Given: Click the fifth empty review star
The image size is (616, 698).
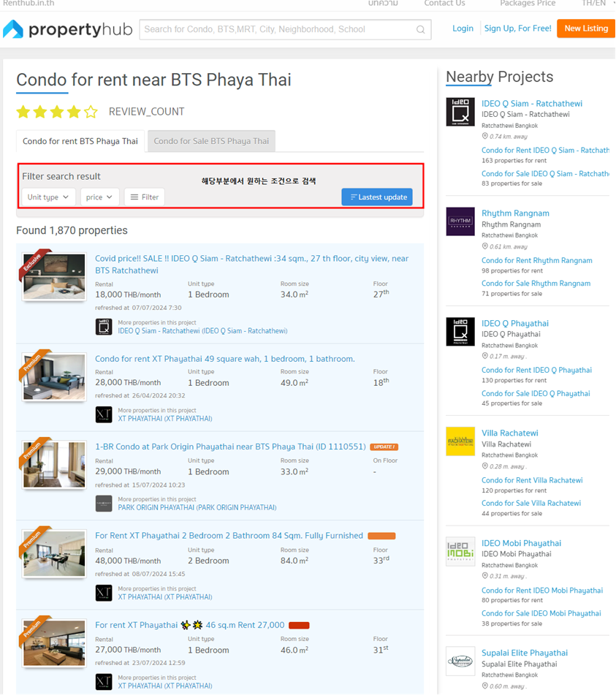Looking at the screenshot, I should click(91, 111).
